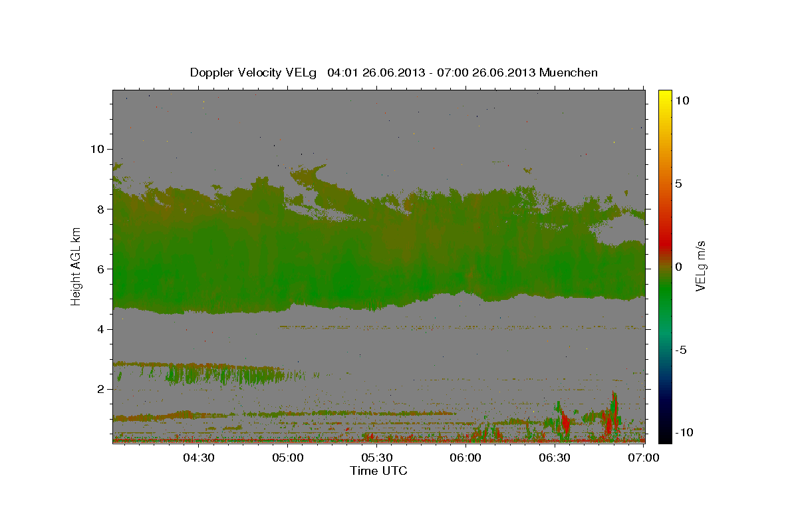This screenshot has width=798, height=532.
Task: Click the 'Height AGL km' axis label
Action: 76,266
